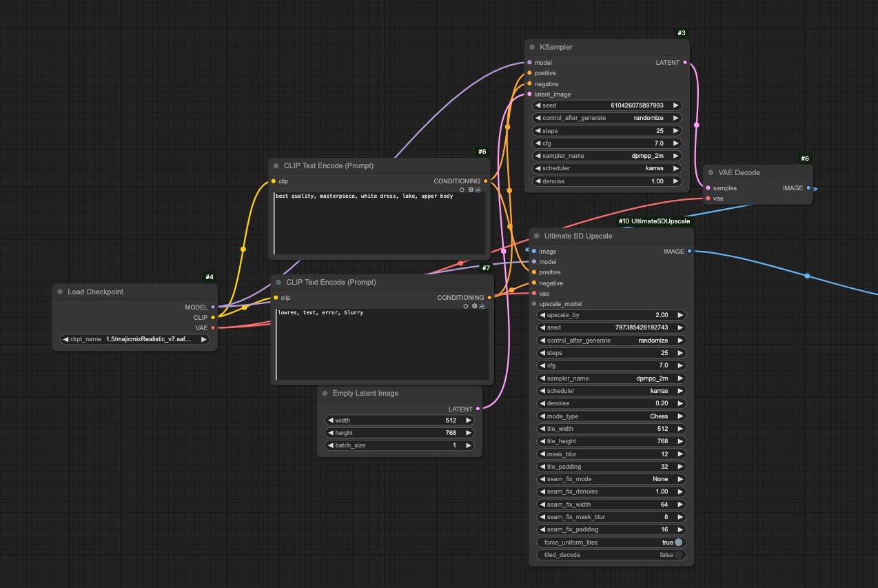Enable the tiled_decode toggle
Image resolution: width=878 pixels, height=588 pixels.
pyautogui.click(x=678, y=555)
